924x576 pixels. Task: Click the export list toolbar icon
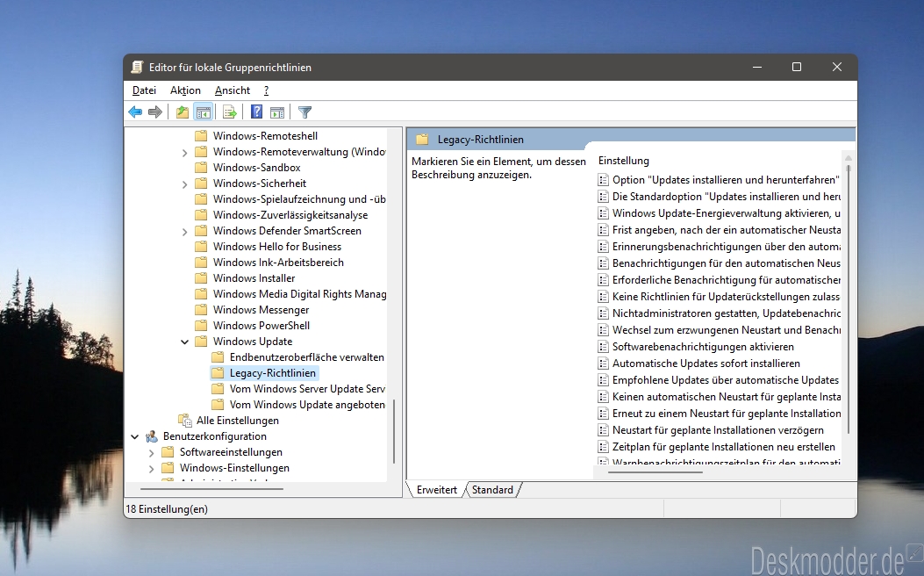tap(230, 112)
